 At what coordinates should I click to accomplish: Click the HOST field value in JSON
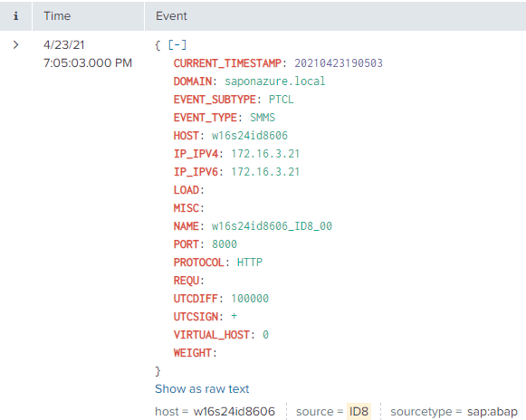(250, 136)
